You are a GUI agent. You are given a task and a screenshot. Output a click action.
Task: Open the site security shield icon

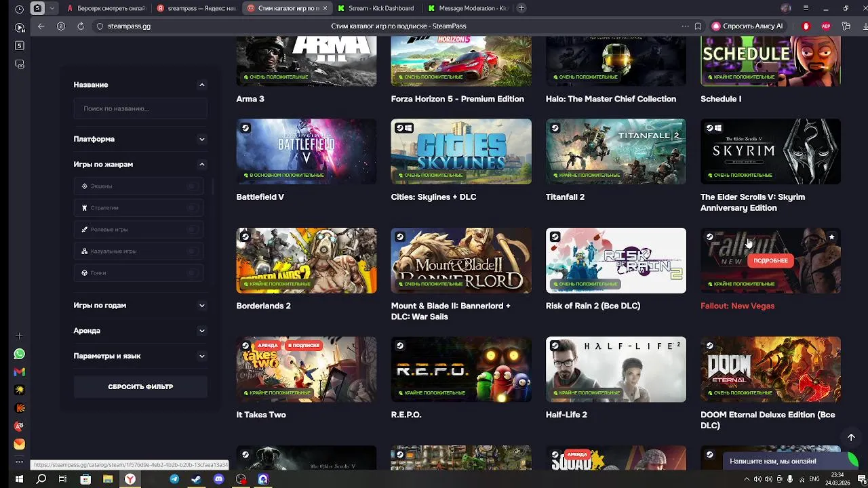point(100,26)
